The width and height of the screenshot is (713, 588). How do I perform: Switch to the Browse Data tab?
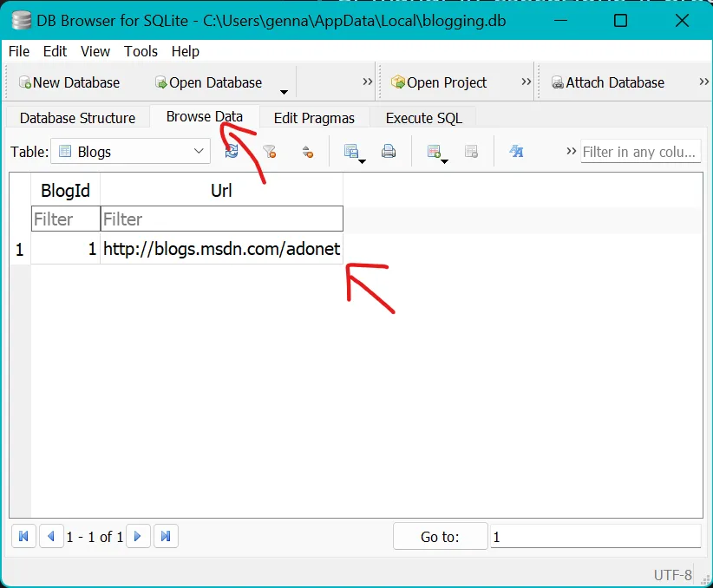click(x=205, y=116)
